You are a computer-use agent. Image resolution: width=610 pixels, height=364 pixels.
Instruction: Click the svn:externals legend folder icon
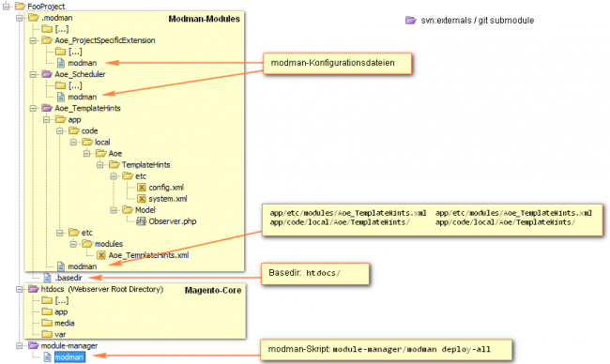411,21
